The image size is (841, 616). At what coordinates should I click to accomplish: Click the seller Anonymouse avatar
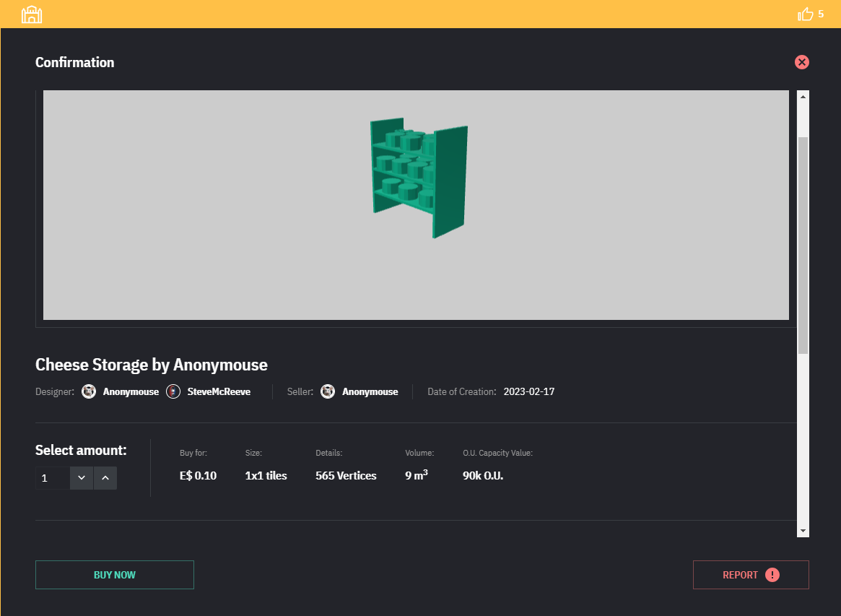pyautogui.click(x=328, y=391)
